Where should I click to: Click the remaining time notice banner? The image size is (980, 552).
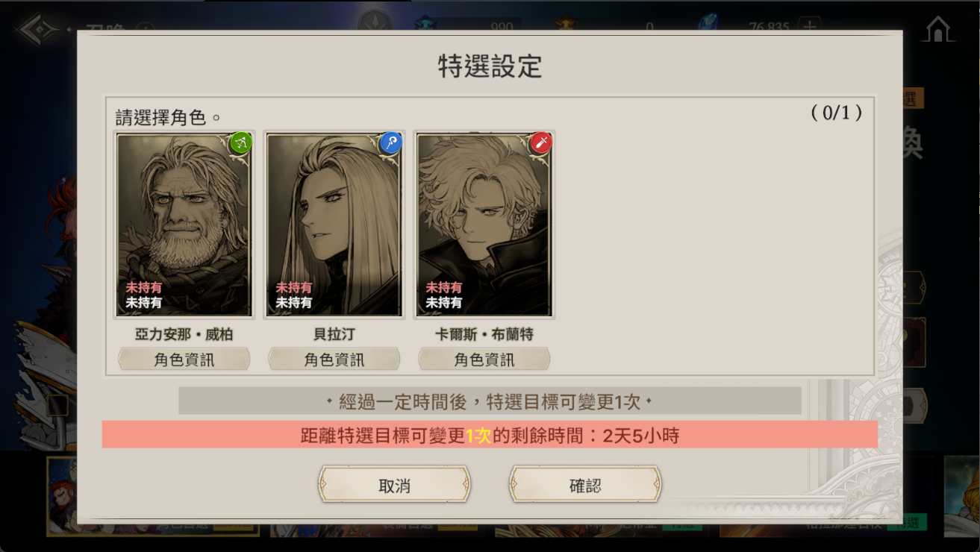tap(490, 435)
